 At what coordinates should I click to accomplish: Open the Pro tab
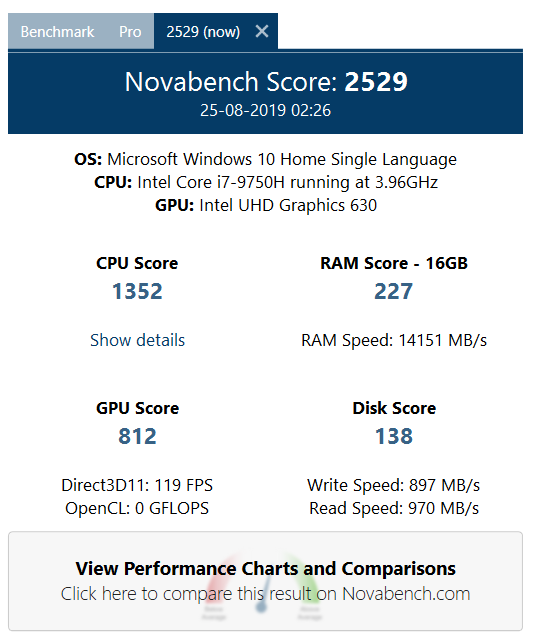pos(130,32)
